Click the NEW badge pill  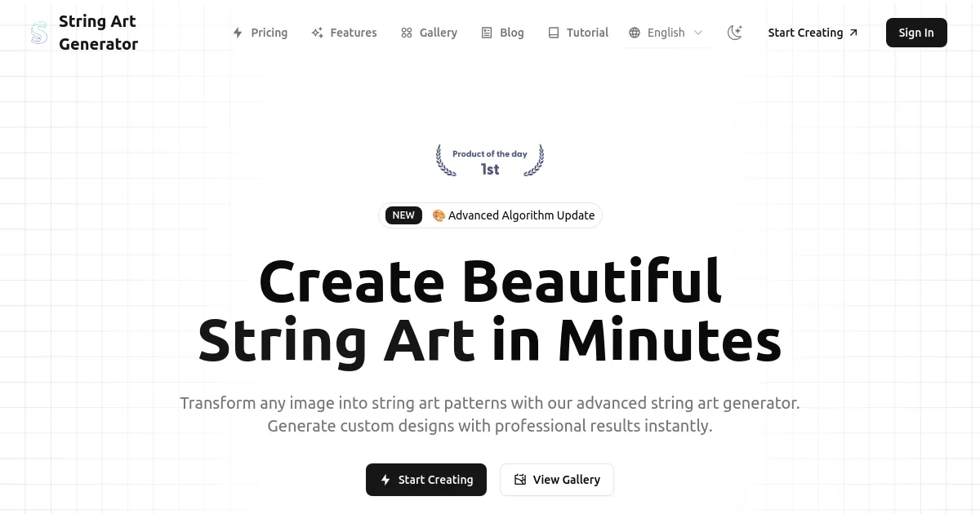[403, 215]
